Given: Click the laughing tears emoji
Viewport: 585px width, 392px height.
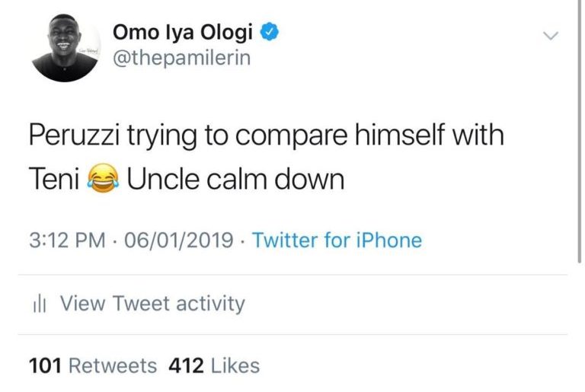Looking at the screenshot, I should click(x=105, y=180).
